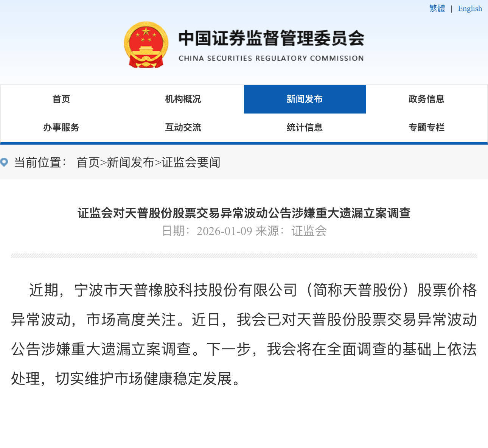Viewport: 488px width, 448px height.
Task: Select 机构概况 in the navigation bar
Action: pos(183,99)
